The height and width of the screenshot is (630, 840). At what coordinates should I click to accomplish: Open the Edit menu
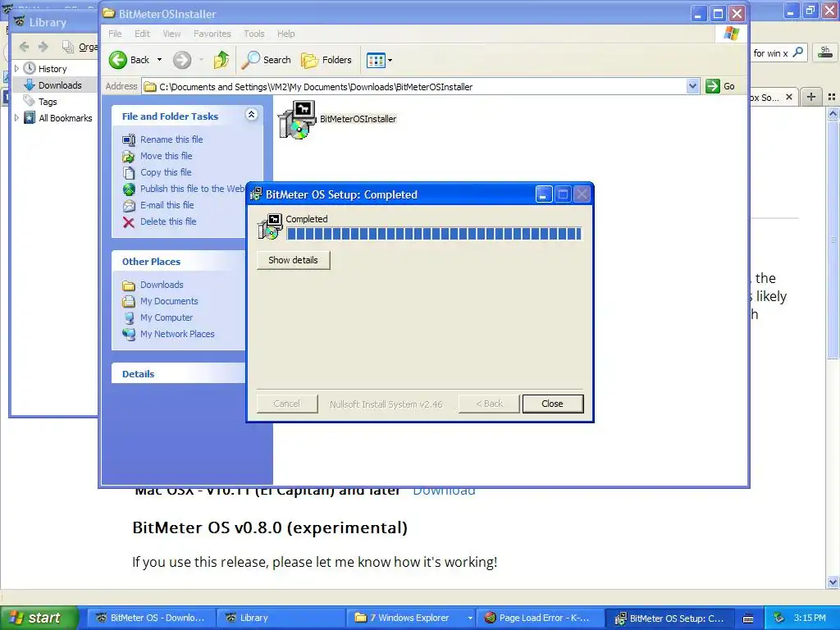pos(142,34)
